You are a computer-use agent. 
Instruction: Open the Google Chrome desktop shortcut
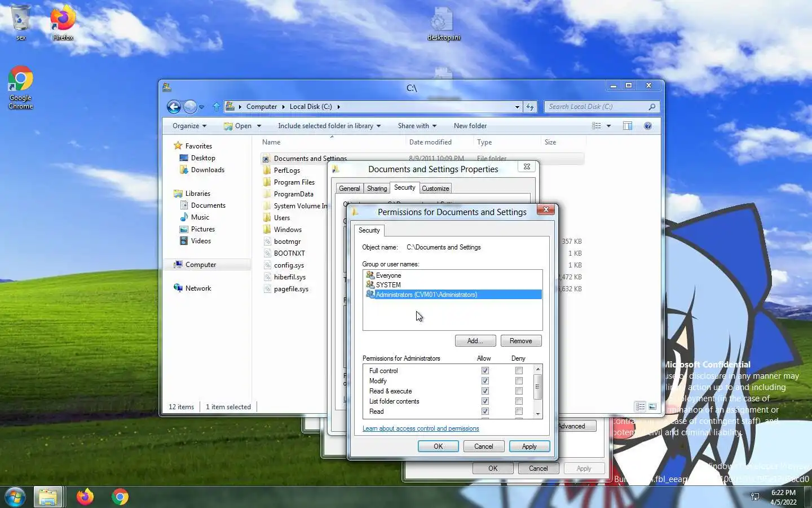pyautogui.click(x=20, y=87)
